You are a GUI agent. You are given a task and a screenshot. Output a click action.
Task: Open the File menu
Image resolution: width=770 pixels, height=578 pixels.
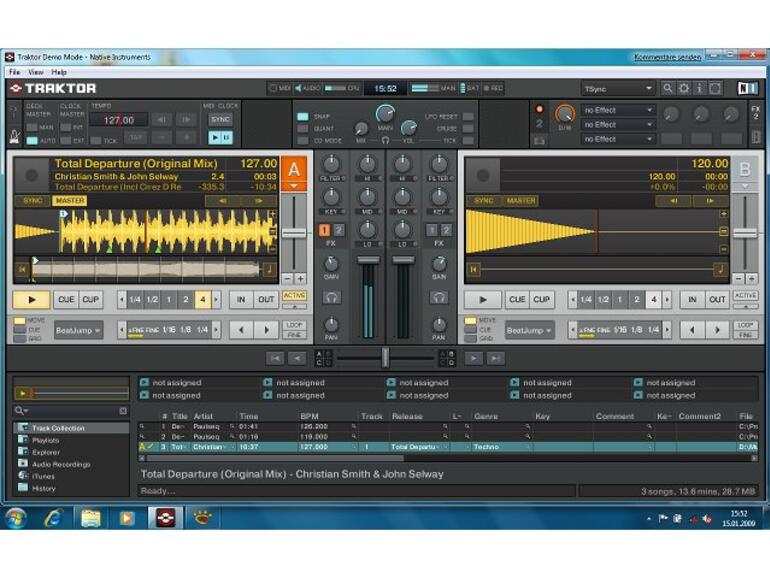[x=14, y=72]
